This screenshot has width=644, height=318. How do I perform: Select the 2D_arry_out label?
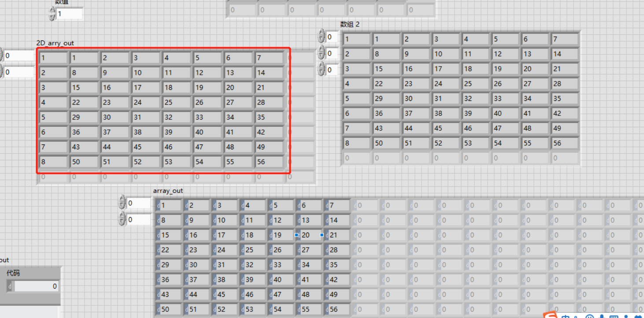point(55,43)
